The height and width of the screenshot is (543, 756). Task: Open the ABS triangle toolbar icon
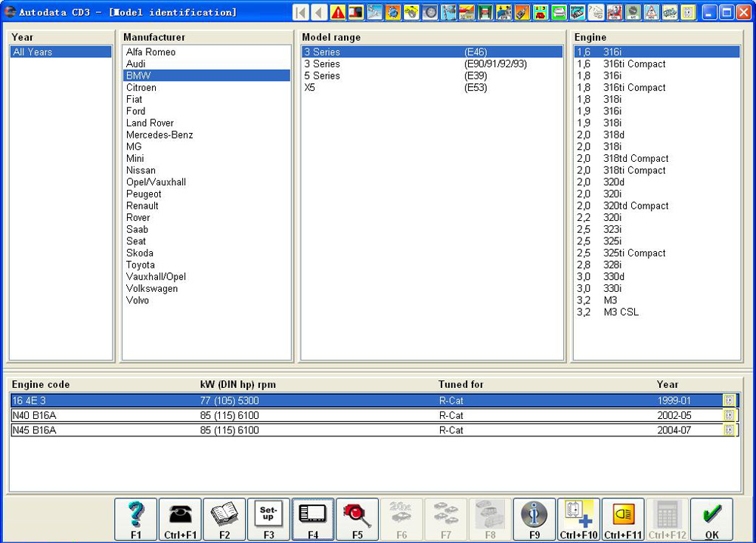[x=652, y=12]
